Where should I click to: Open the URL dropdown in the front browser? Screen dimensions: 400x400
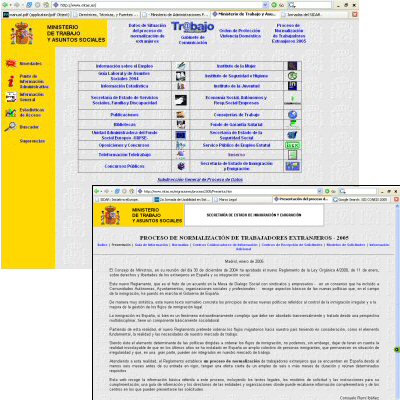click(320, 191)
